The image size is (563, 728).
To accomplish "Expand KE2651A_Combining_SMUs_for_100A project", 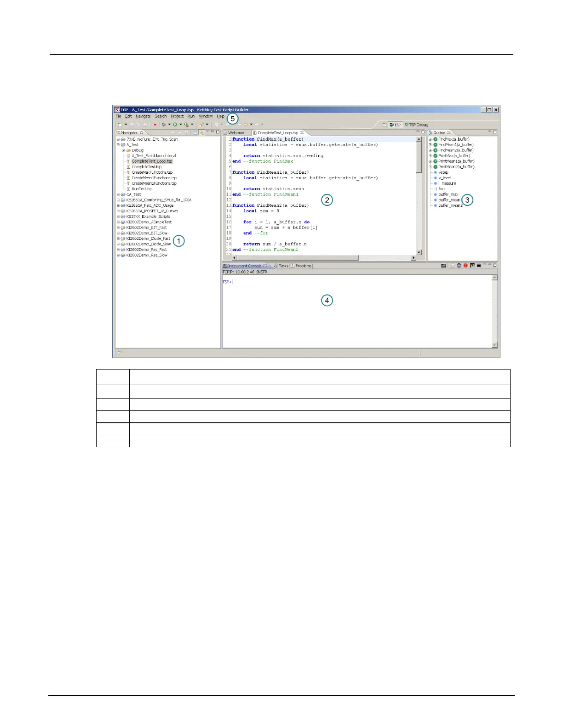I will [118, 200].
